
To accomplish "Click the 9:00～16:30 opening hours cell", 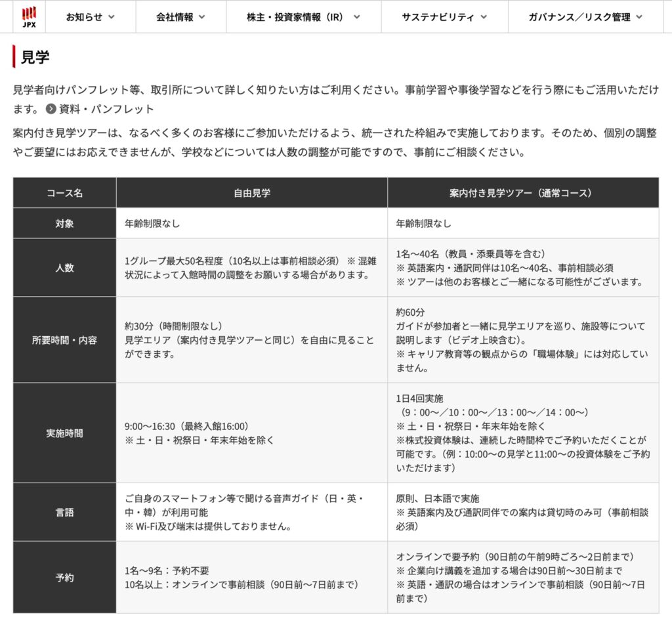I will point(252,433).
